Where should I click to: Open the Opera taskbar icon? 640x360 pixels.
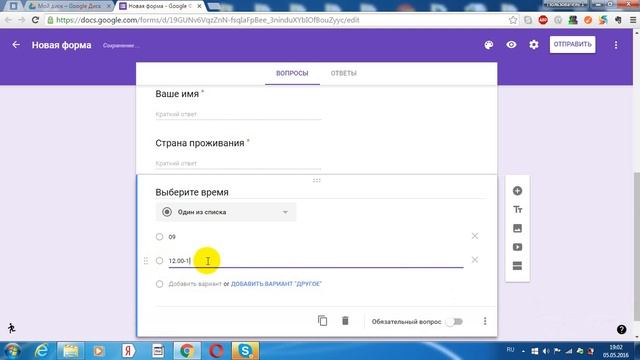click(216, 351)
